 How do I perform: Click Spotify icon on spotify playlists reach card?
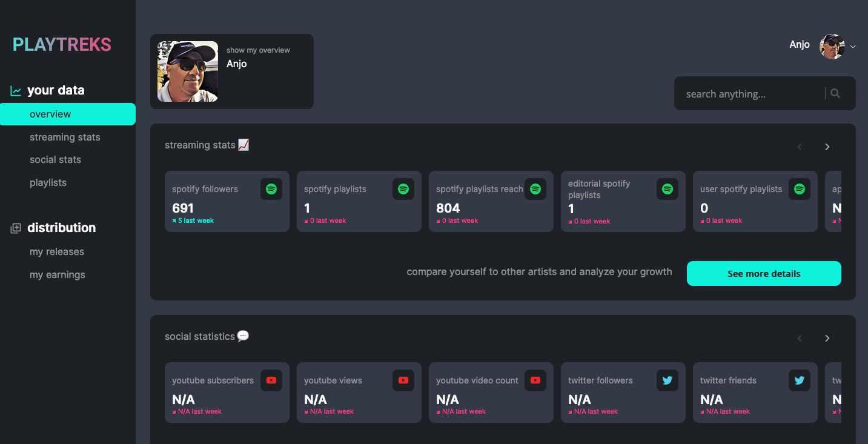point(535,189)
